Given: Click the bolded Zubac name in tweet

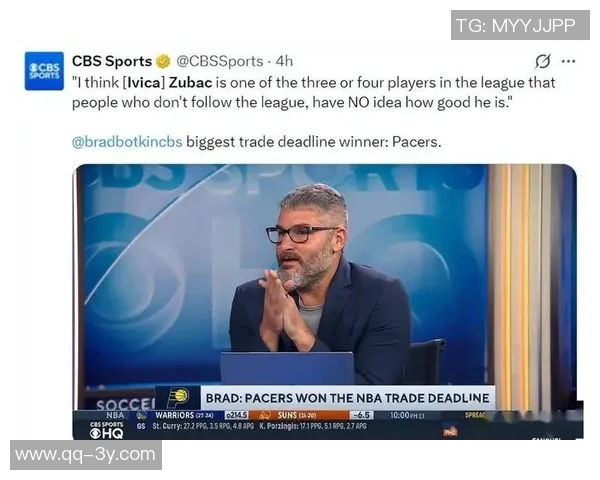Looking at the screenshot, I should (190, 83).
